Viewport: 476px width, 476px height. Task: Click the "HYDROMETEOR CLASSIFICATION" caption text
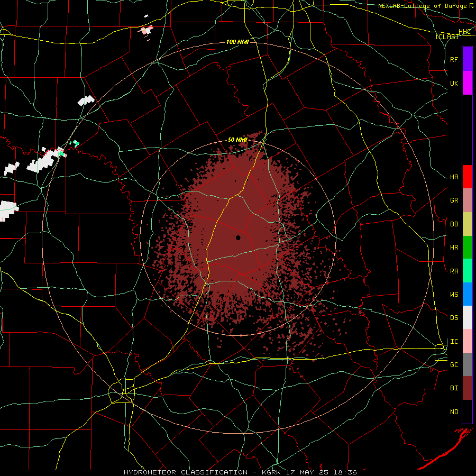[x=186, y=472]
